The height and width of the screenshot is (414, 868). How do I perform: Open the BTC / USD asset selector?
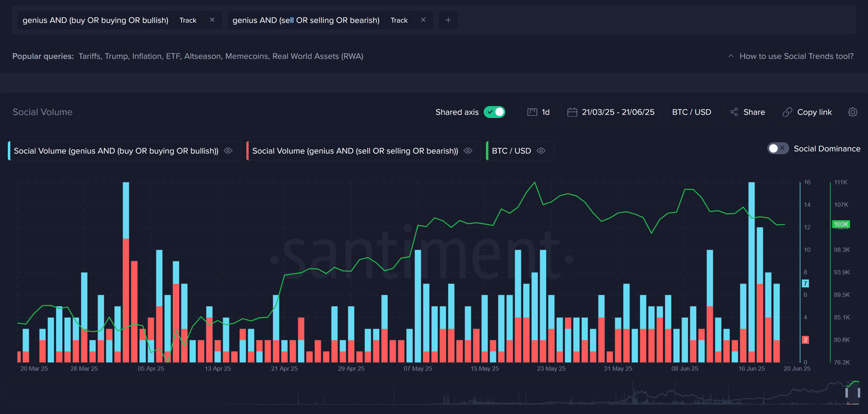pyautogui.click(x=691, y=112)
